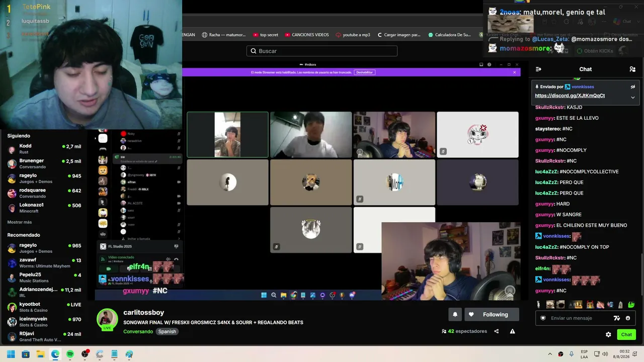644x362 pixels.
Task: Open the chat identity shield icon
Action: (543, 318)
